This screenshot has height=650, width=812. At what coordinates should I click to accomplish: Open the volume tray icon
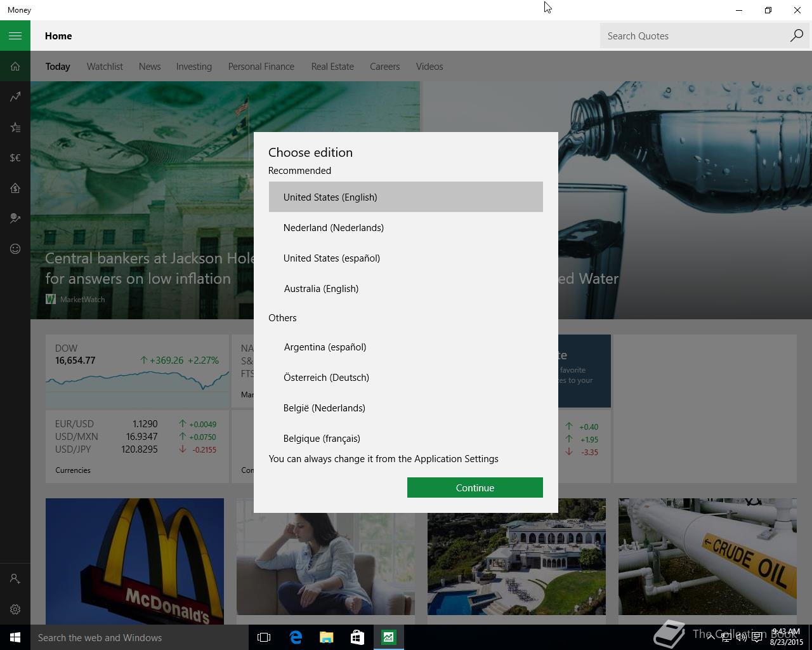(x=741, y=638)
